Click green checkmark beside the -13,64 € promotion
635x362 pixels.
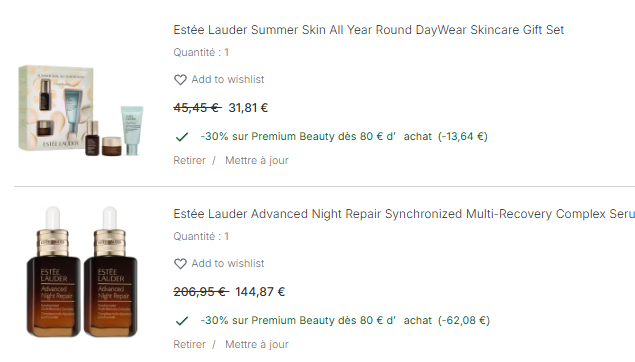(x=182, y=137)
